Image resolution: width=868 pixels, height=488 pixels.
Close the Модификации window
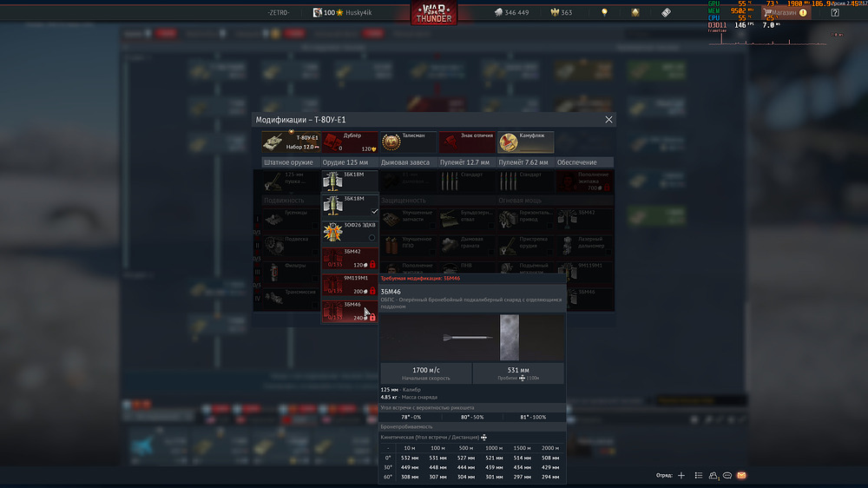coord(608,119)
